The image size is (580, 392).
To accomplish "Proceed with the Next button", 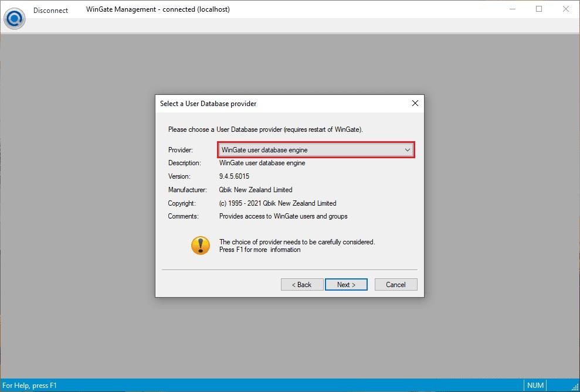I will click(x=346, y=285).
